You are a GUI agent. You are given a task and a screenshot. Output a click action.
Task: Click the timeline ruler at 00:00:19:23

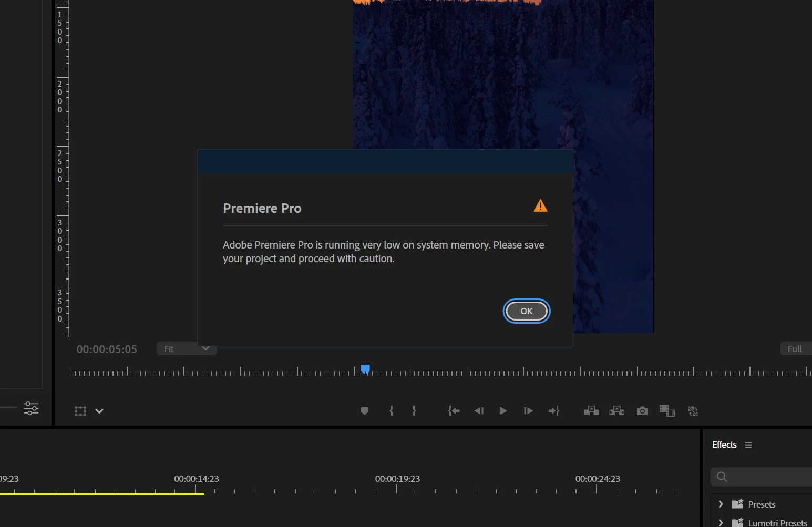tap(397, 479)
